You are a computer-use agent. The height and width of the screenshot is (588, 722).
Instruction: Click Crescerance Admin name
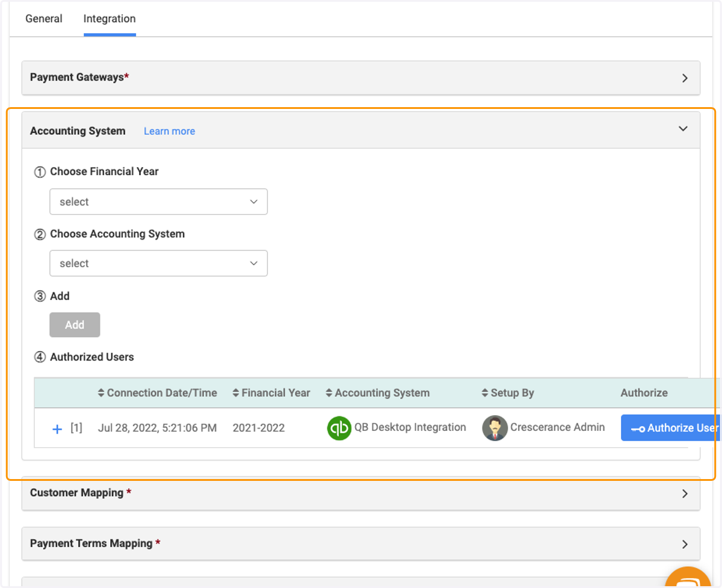click(558, 427)
